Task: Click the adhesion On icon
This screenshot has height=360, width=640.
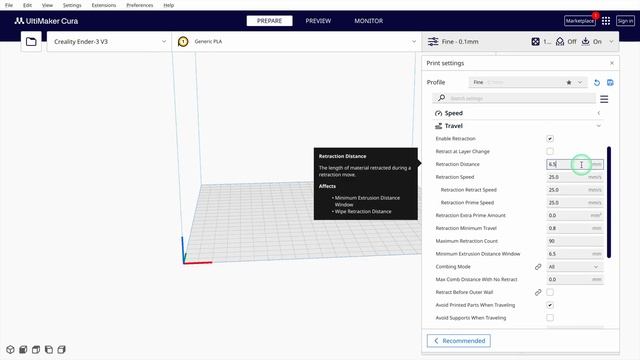Action: (x=585, y=41)
